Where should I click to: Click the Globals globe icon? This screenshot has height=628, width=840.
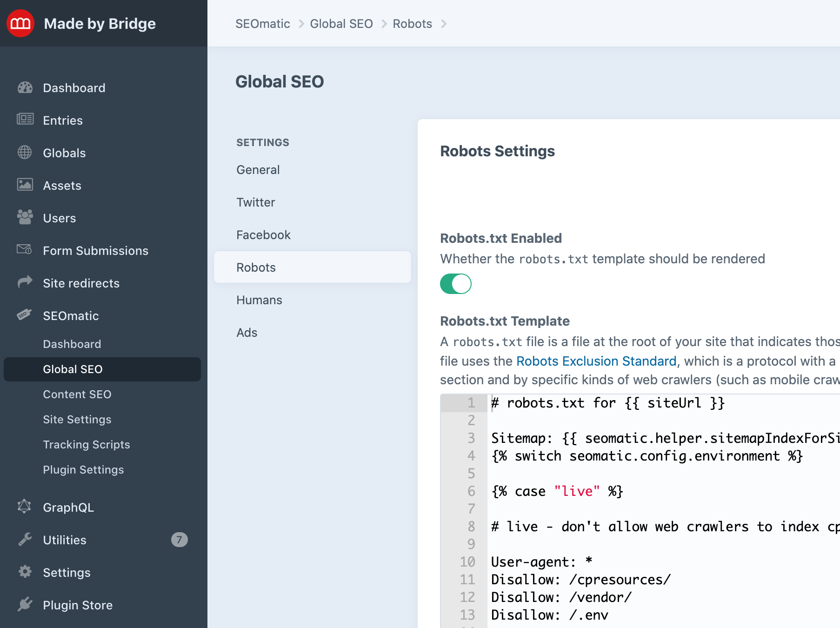pyautogui.click(x=25, y=152)
